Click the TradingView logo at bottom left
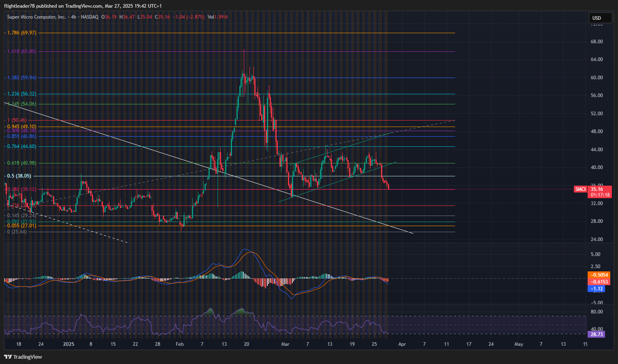618x364 pixels. pyautogui.click(x=23, y=357)
